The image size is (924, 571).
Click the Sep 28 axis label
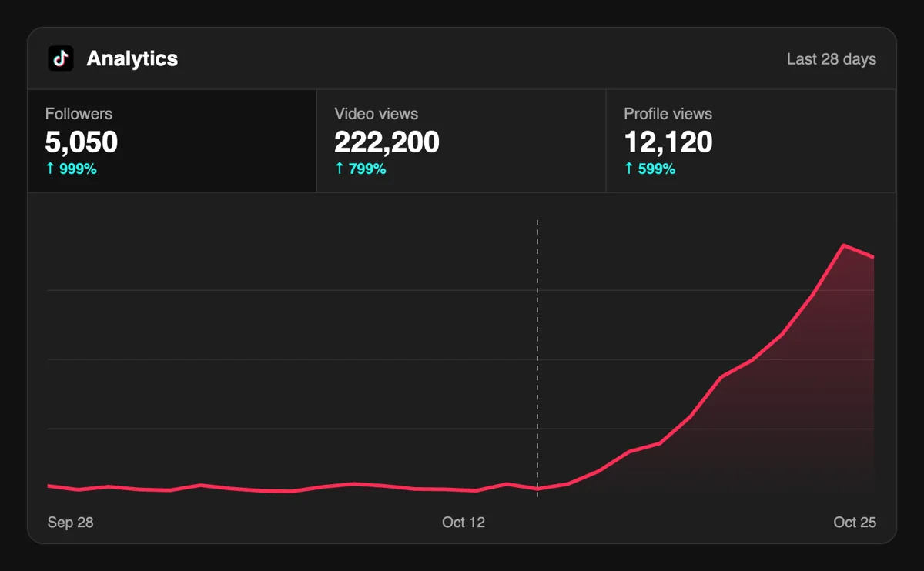pos(70,523)
